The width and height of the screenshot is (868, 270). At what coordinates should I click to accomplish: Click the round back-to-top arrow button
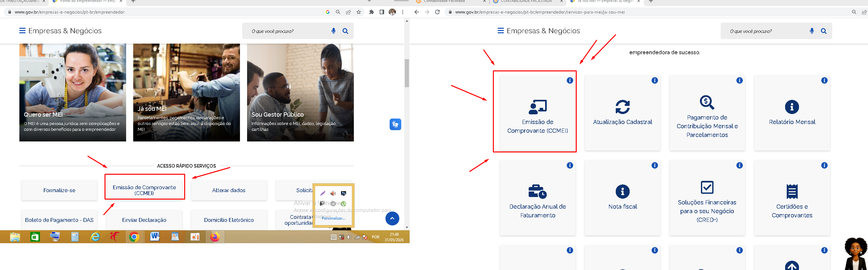[392, 218]
